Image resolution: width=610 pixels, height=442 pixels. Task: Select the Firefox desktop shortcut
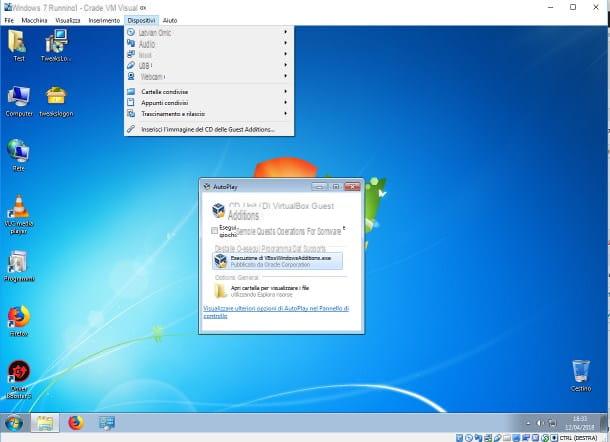coord(18,321)
